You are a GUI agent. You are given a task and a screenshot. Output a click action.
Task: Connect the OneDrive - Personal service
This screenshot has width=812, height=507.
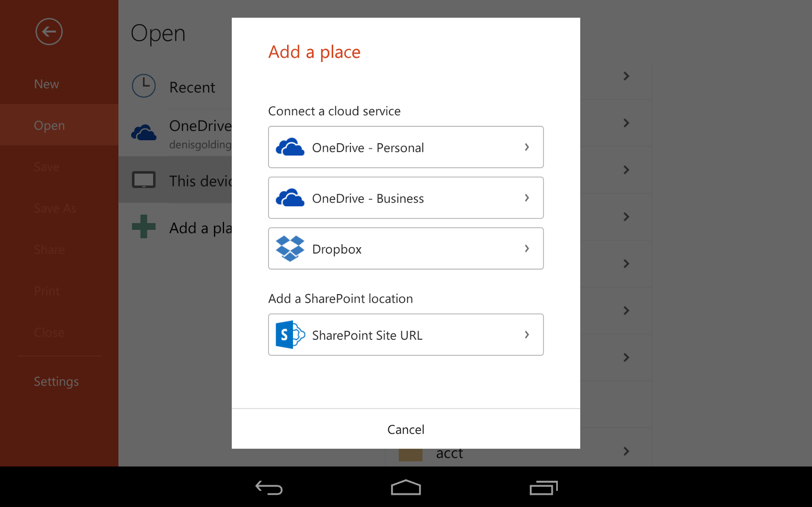[406, 147]
